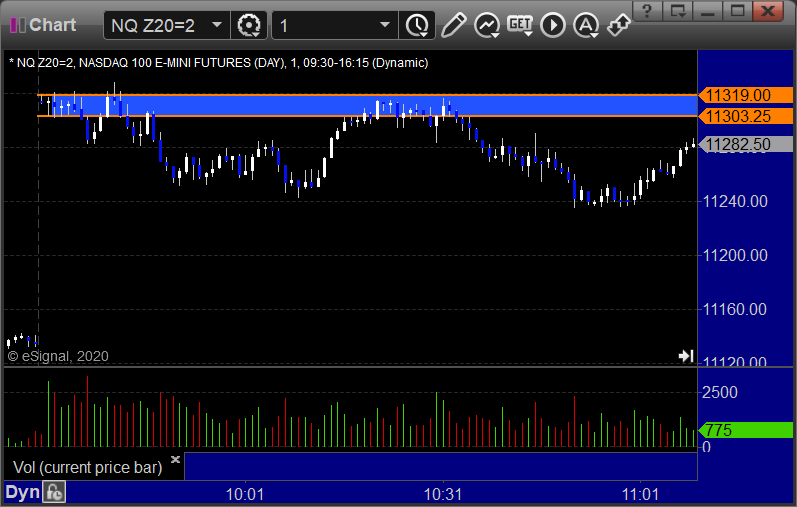Click the 11303.25 orange price label
797x507 pixels.
coord(745,116)
